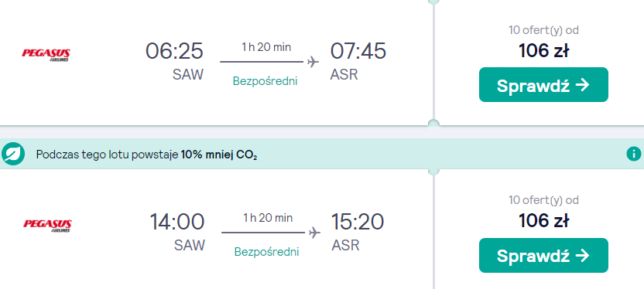Click Bezpośredni label on first flight
644x289 pixels.
click(265, 81)
